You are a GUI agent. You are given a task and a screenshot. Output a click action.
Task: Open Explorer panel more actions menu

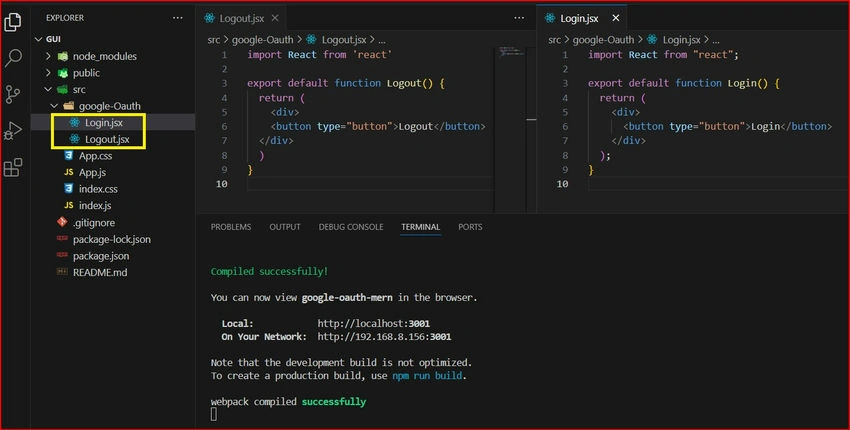point(177,18)
